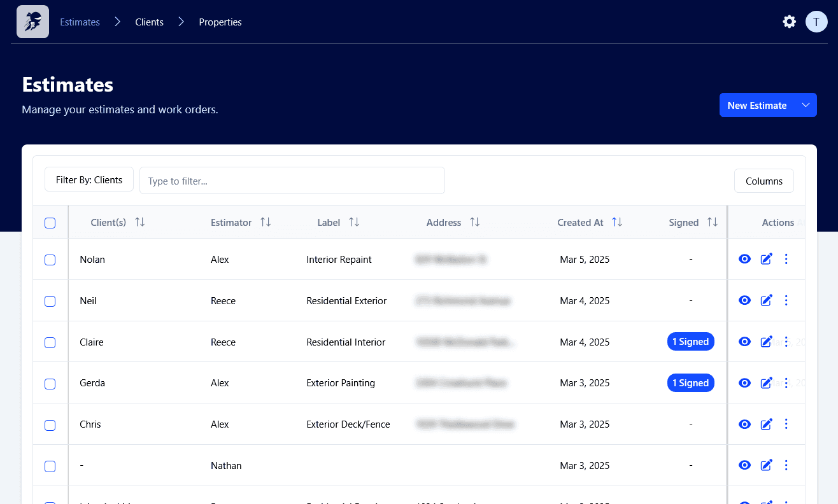View Nolan's estimate via eye icon

744,259
